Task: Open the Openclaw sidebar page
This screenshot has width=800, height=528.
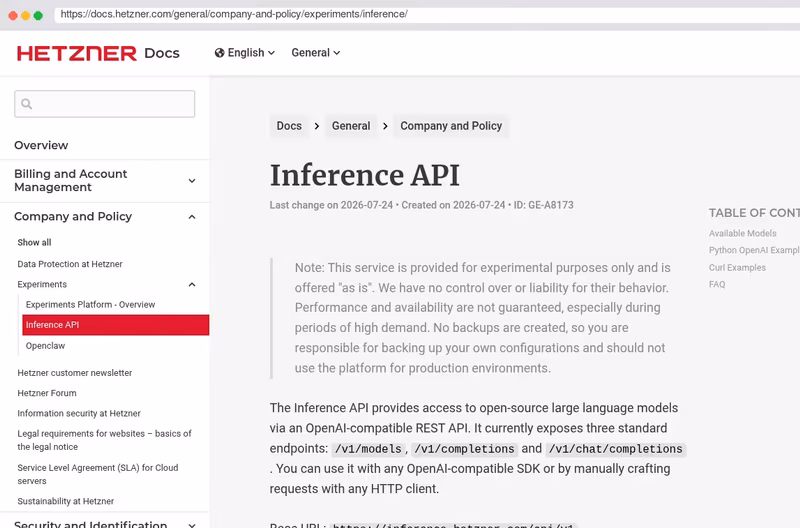Action: [45, 346]
